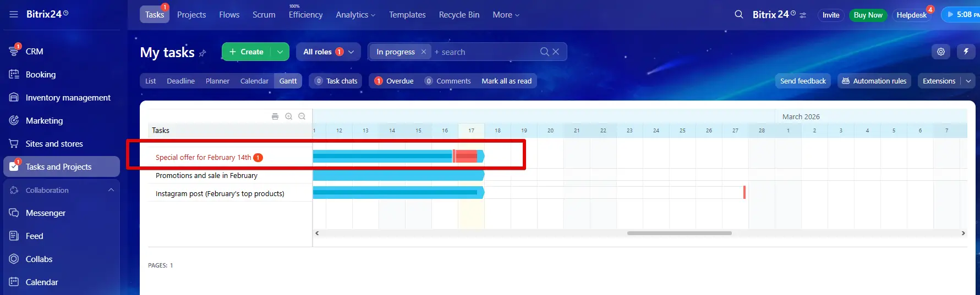Toggle the Overdue counter filter

tap(394, 81)
